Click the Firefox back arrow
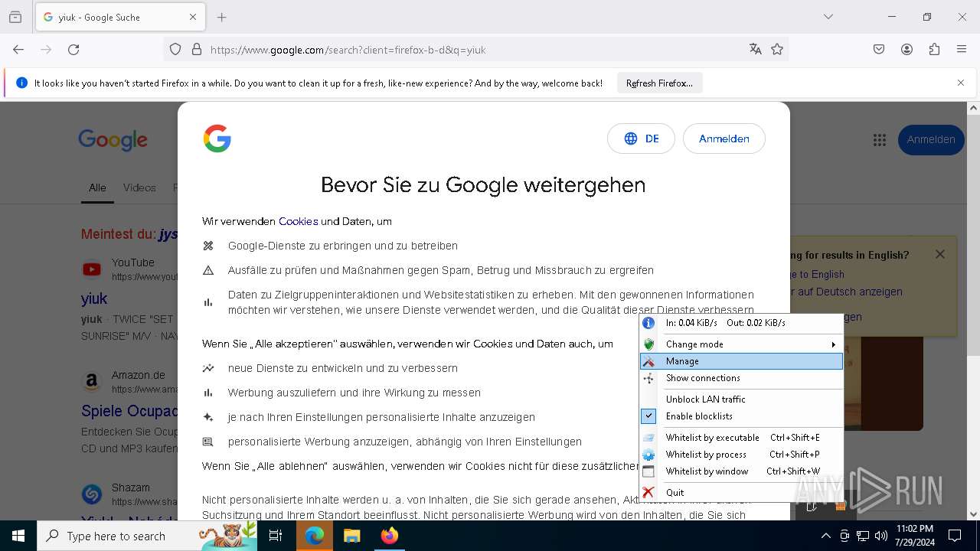Viewport: 980px width, 551px height. point(18,49)
